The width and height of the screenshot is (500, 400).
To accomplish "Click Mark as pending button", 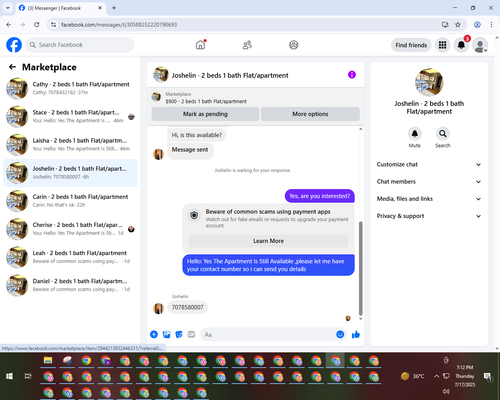I will (x=205, y=114).
